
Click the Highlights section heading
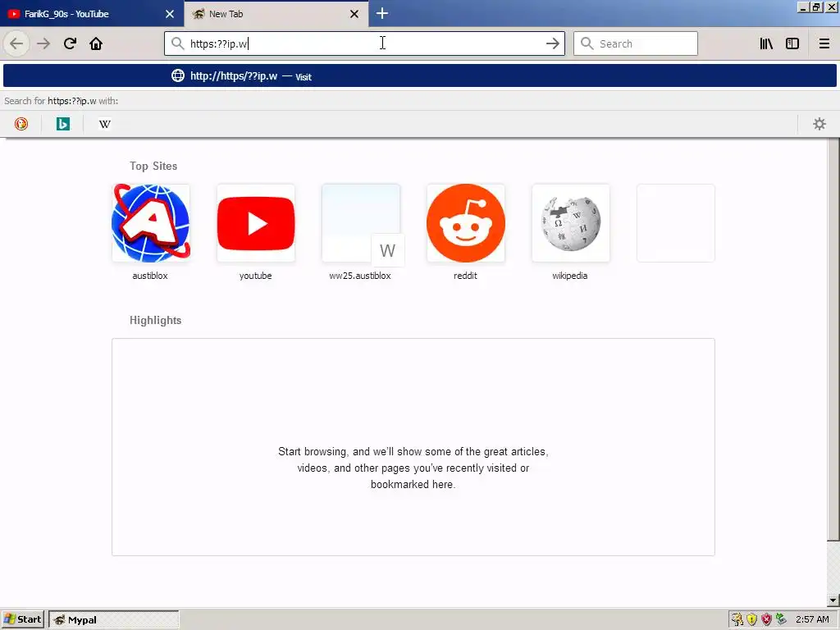click(x=155, y=321)
